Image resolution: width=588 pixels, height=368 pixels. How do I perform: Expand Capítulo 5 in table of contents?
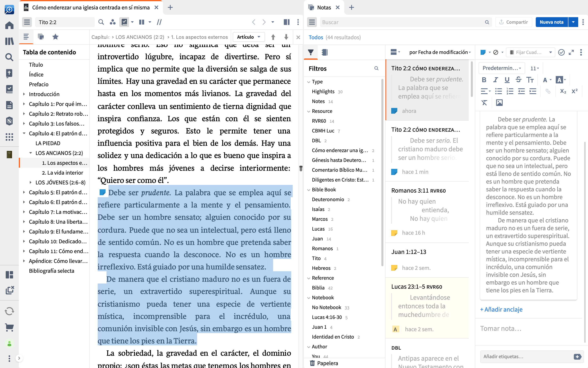(x=24, y=192)
